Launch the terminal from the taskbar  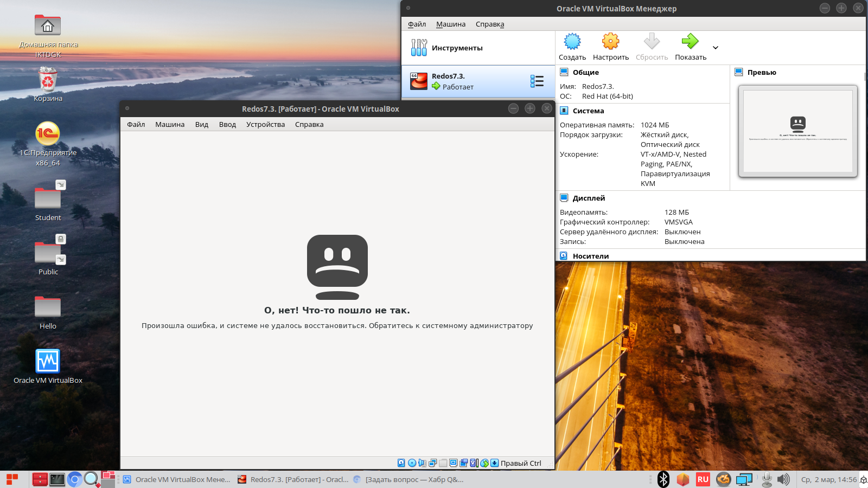point(57,479)
